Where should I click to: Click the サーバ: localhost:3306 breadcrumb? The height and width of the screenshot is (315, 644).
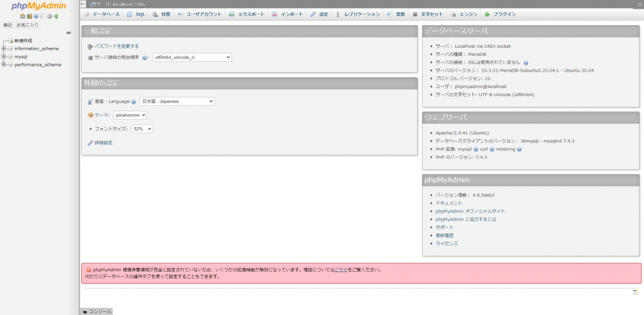(121, 4)
